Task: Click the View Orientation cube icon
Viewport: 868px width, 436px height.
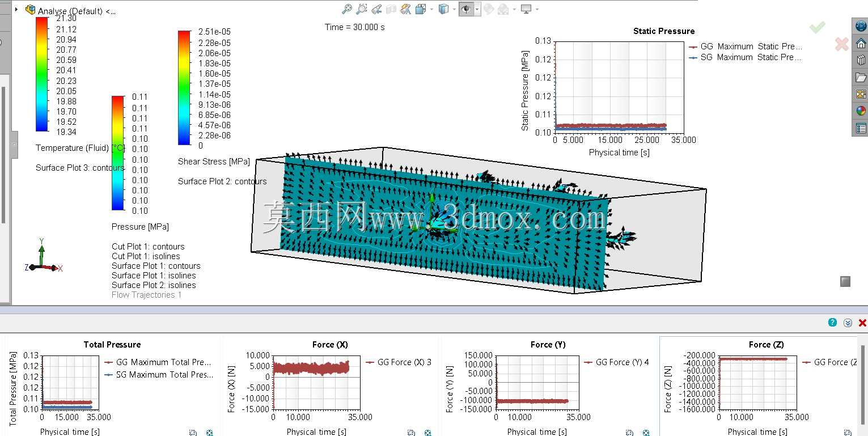Action: point(421,9)
